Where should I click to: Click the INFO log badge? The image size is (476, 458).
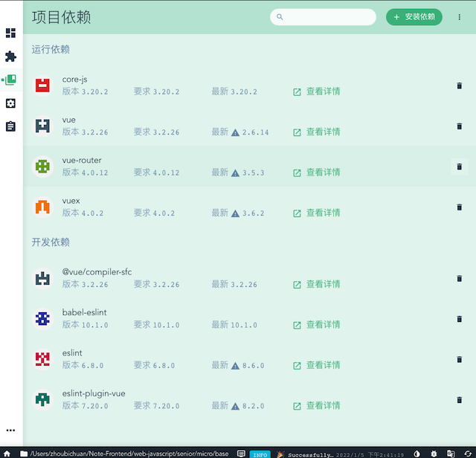coord(260,454)
